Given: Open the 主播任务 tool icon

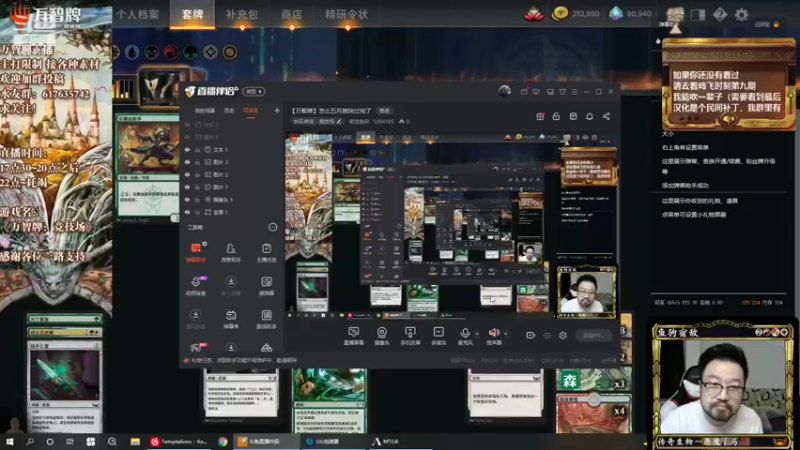Looking at the screenshot, I should (x=266, y=252).
